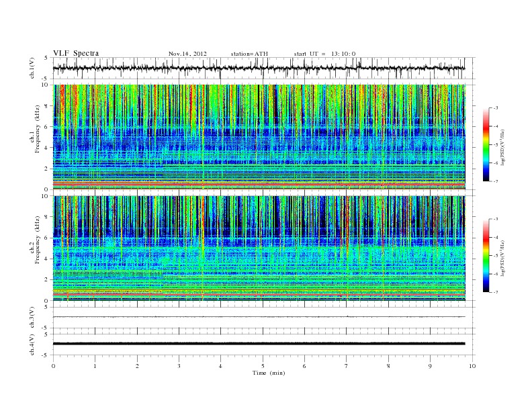Image resolution: width=532 pixels, height=411 pixels.
Task: Click the log(PSD) label beside ch.2 colorbar
Action: point(502,259)
